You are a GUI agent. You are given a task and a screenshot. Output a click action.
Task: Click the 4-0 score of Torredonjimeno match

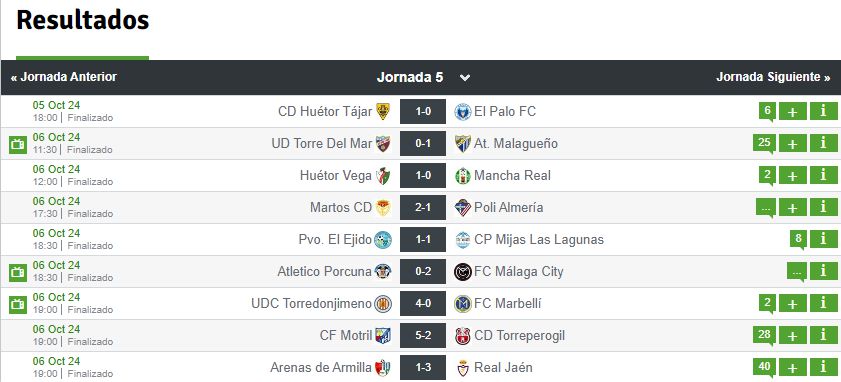(x=423, y=304)
